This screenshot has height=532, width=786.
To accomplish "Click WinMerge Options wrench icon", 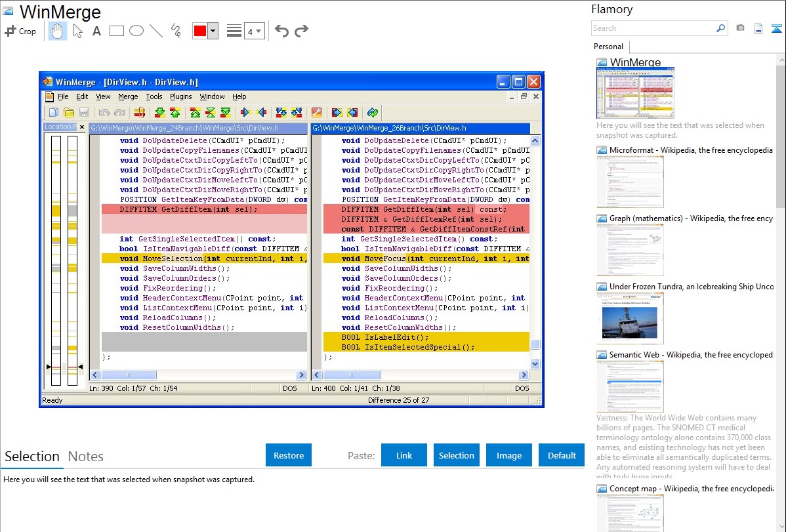I will click(317, 113).
